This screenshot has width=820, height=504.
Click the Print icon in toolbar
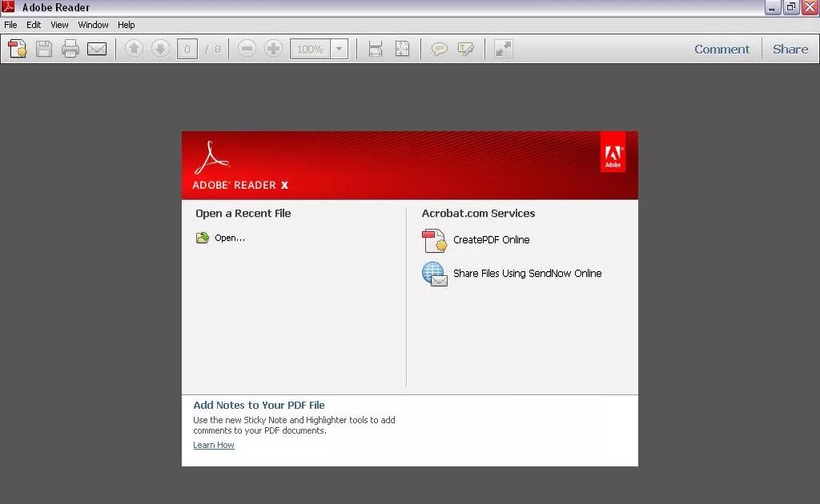[70, 49]
